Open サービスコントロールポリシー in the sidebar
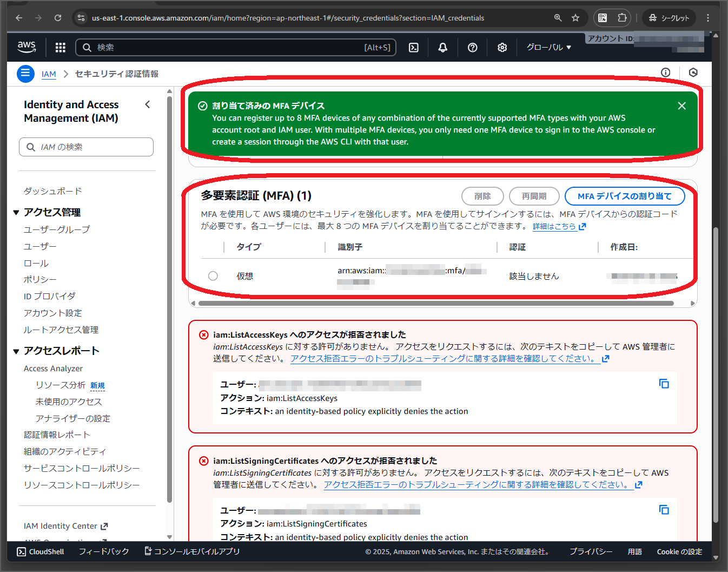 click(x=82, y=468)
